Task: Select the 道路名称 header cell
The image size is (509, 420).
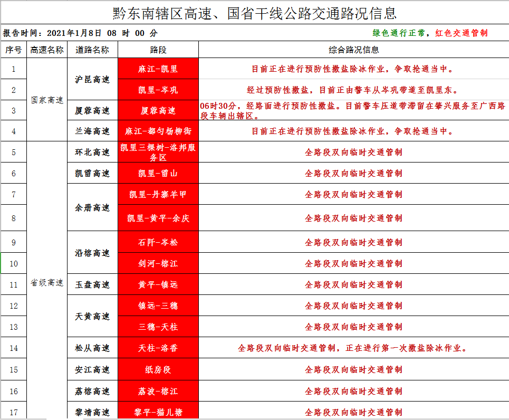Action: (x=92, y=50)
